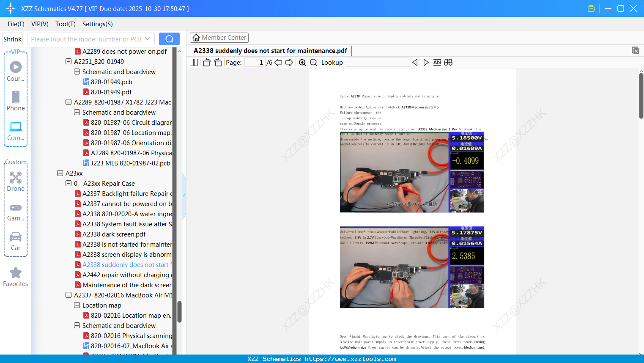Viewport: 644px width, 363px height.
Task: Collapse the A2337_820-02016 MacBook Air node
Action: click(x=69, y=295)
